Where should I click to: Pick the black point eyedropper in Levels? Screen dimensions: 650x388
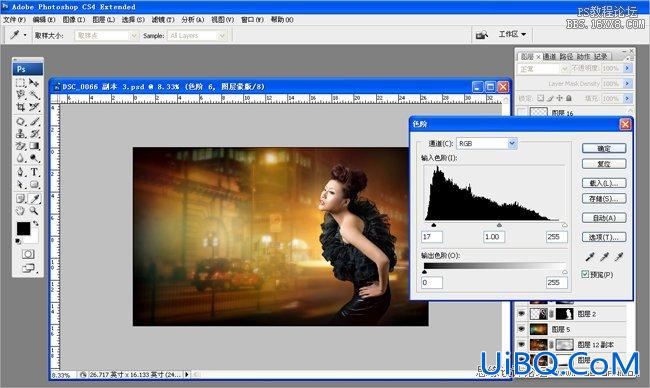click(589, 257)
